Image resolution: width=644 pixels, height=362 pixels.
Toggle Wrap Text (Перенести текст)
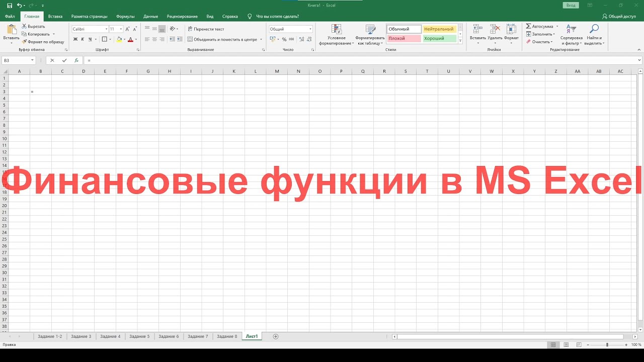tap(206, 29)
